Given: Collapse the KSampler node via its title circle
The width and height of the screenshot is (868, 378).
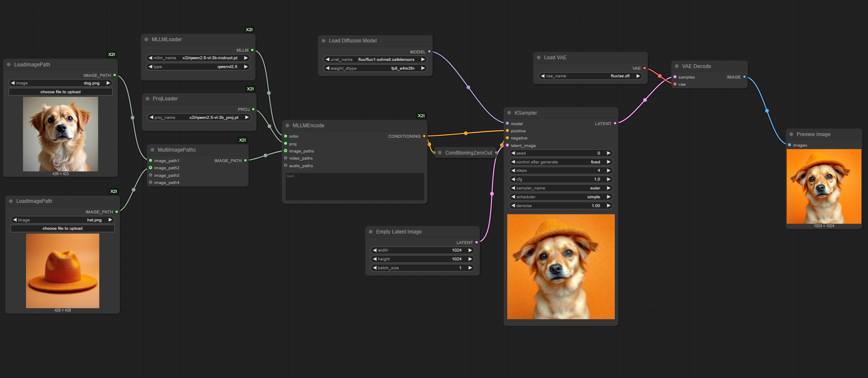Looking at the screenshot, I should click(x=509, y=113).
